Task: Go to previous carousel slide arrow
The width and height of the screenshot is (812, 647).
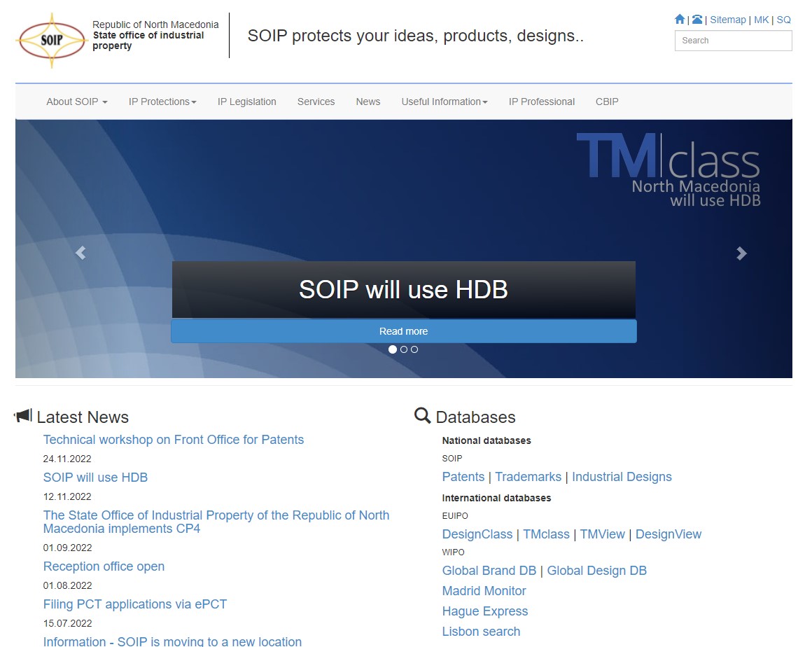Action: 80,253
